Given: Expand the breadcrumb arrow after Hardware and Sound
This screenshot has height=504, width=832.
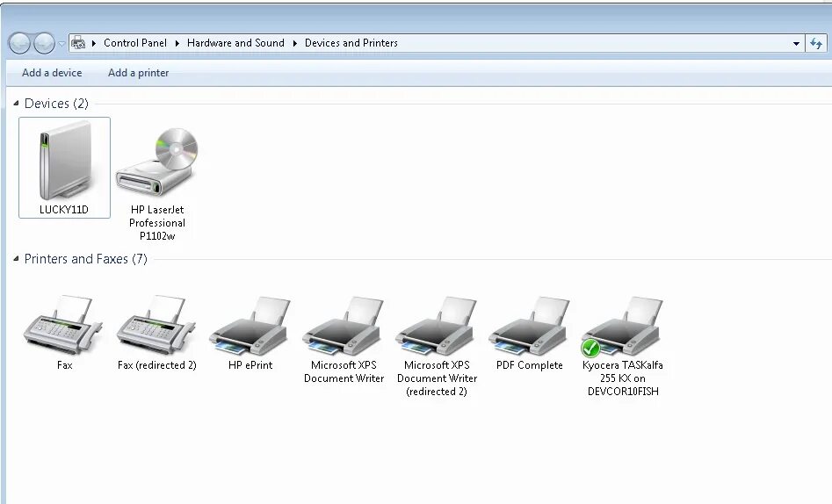Looking at the screenshot, I should coord(295,44).
